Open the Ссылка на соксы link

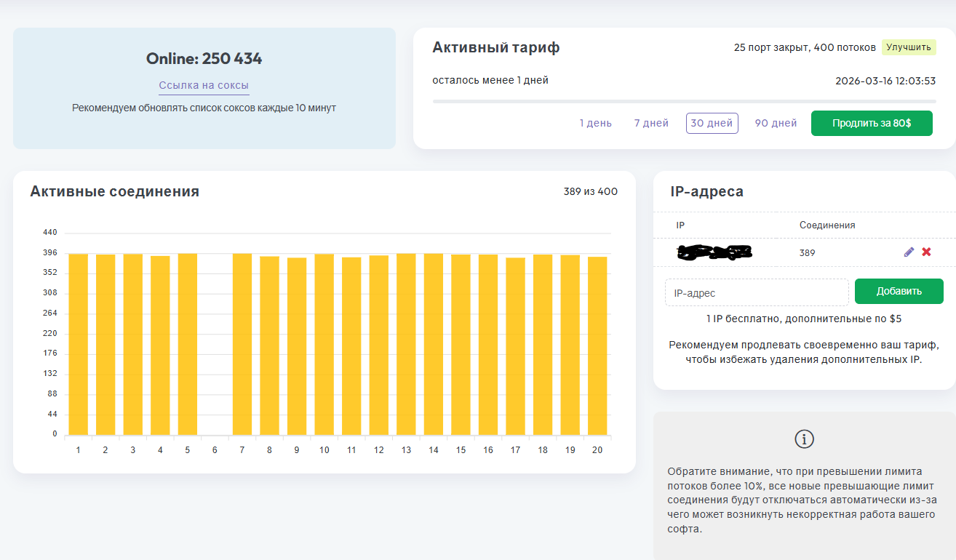click(204, 86)
